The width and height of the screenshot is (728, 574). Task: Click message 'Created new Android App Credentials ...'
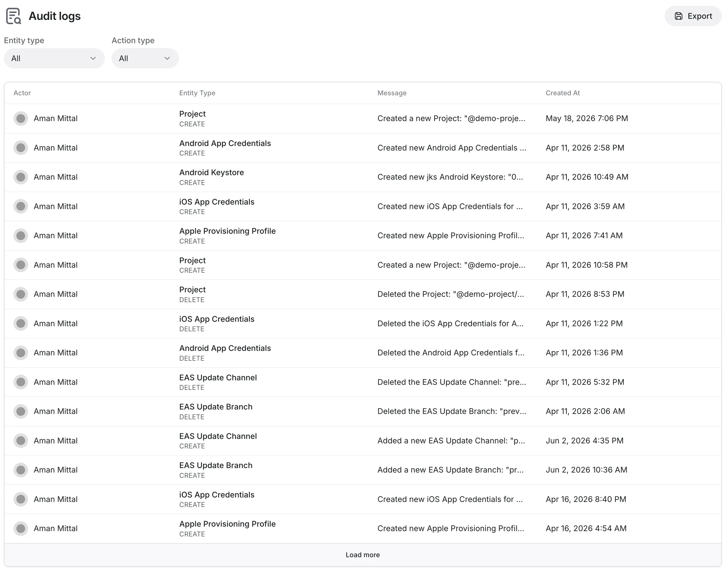tap(452, 148)
